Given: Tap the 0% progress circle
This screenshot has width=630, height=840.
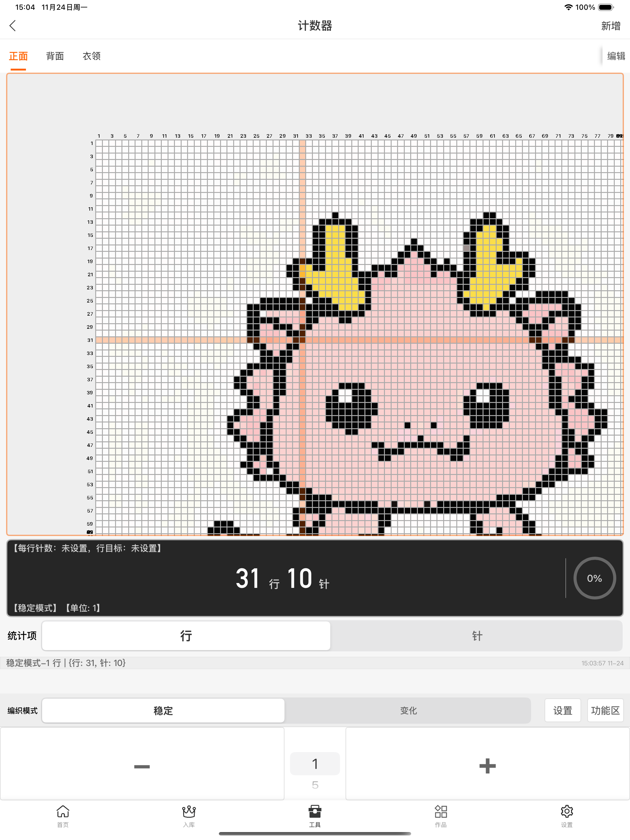Looking at the screenshot, I should click(594, 578).
